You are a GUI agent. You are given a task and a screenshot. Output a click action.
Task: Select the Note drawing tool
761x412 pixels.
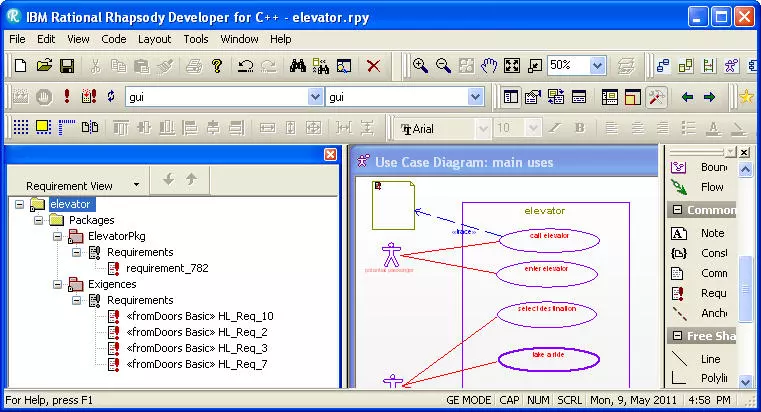(x=701, y=233)
